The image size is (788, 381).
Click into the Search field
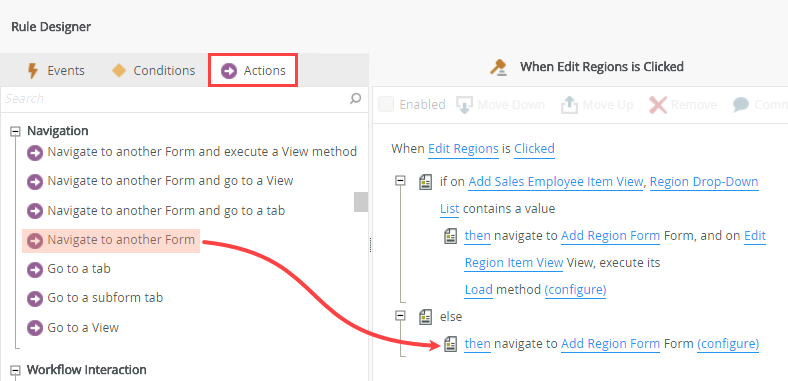[176, 99]
